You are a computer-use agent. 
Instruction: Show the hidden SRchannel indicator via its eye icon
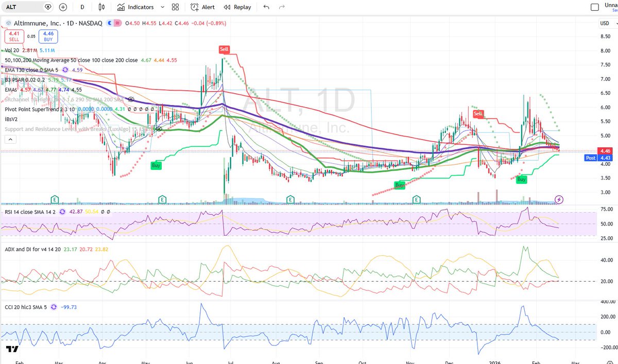coord(132,98)
